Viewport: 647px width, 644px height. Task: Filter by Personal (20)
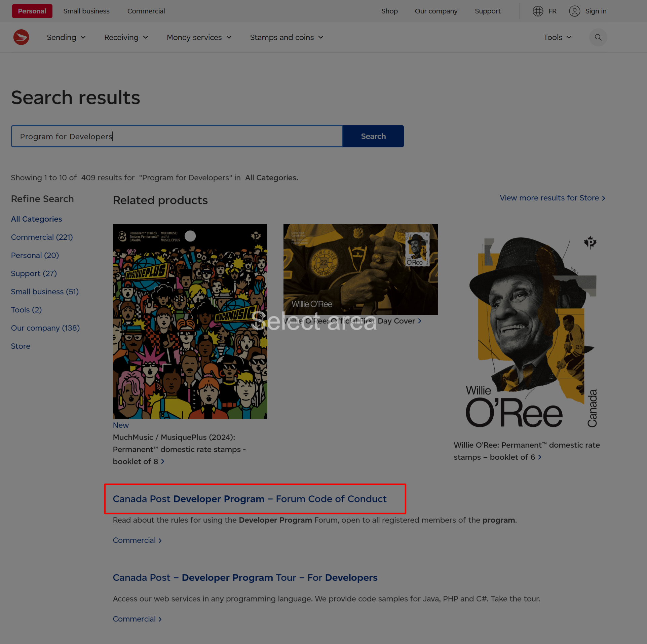pos(35,255)
